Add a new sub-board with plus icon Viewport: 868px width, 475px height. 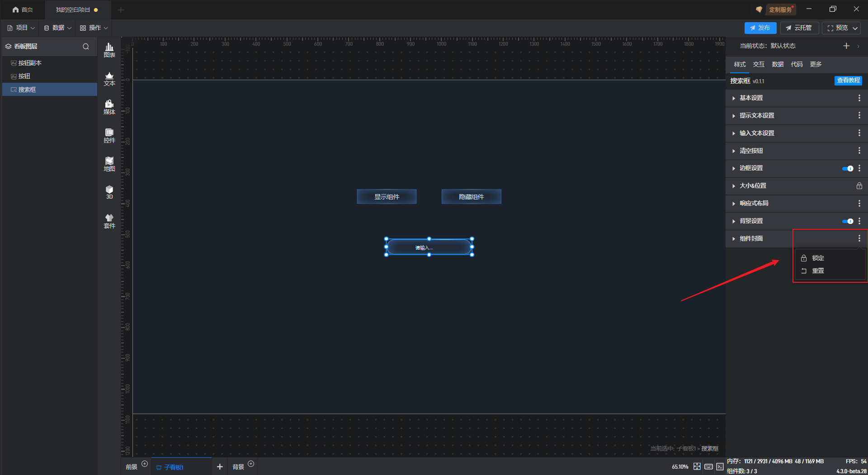pyautogui.click(x=220, y=466)
